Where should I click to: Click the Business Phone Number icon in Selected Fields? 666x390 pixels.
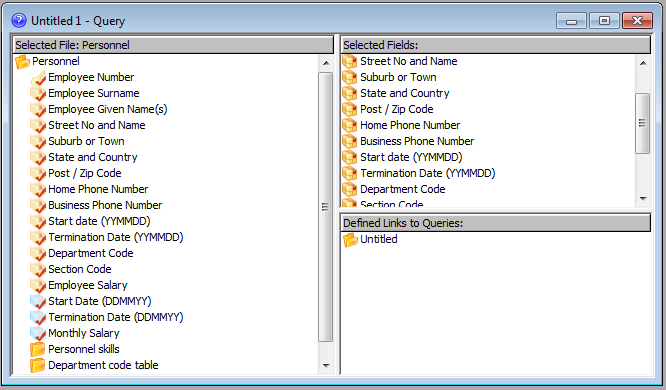350,141
